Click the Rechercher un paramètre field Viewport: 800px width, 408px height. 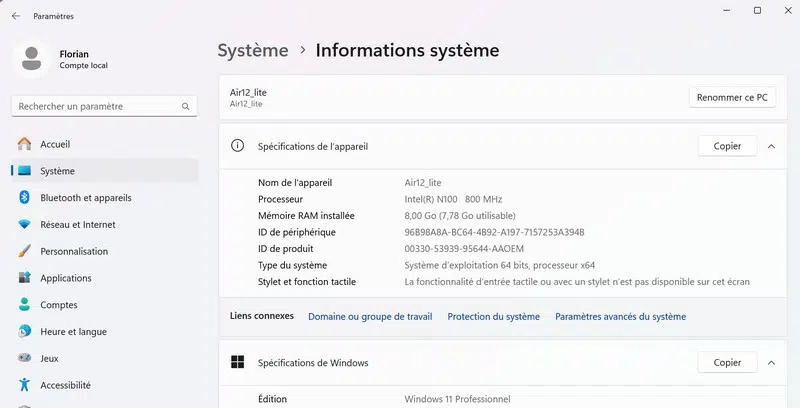(x=95, y=106)
